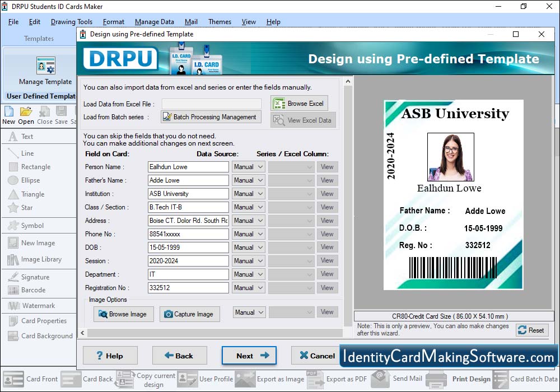Viewport: 560px width, 392px height.
Task: Click Batch Processing Management button
Action: point(211,116)
